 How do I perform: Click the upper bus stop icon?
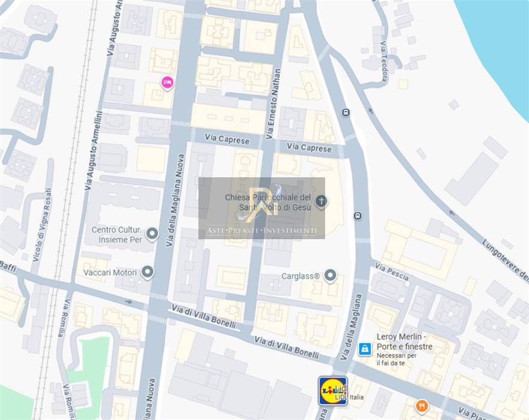[346, 112]
